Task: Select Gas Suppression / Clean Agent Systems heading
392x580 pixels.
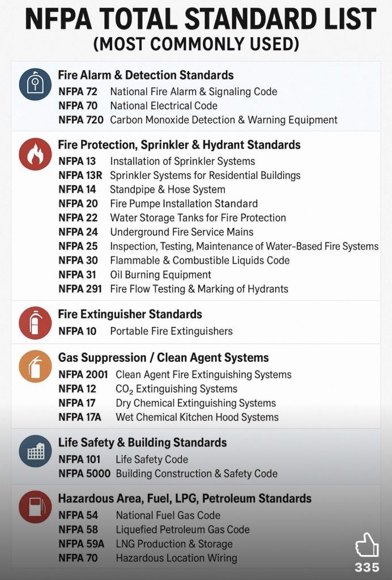Action: [x=163, y=358]
